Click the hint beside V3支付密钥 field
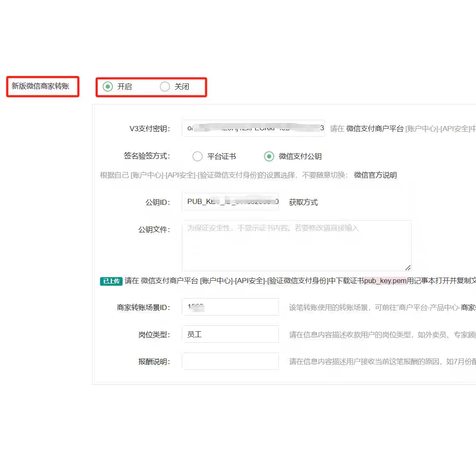This screenshot has width=476, height=476. tap(403, 129)
